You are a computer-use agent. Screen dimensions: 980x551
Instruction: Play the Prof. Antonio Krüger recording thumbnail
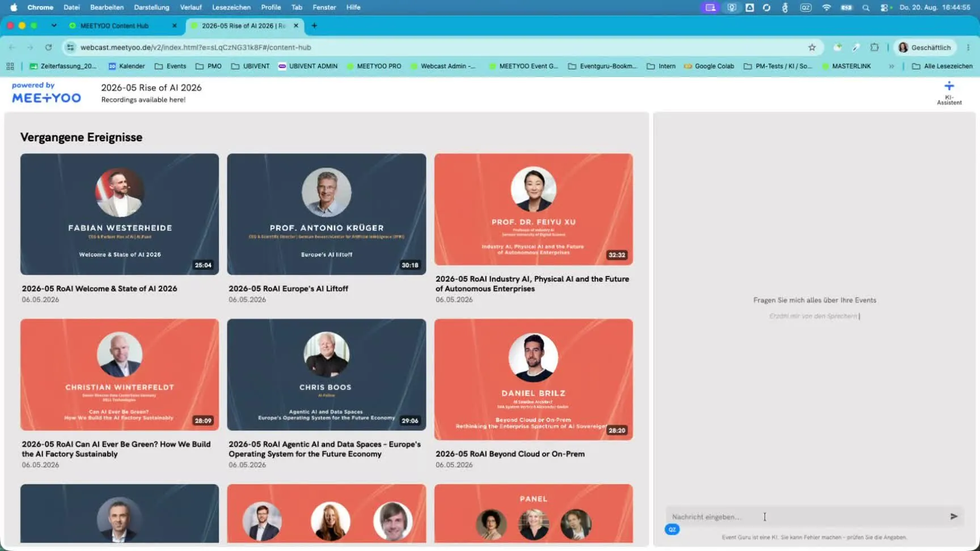327,214
